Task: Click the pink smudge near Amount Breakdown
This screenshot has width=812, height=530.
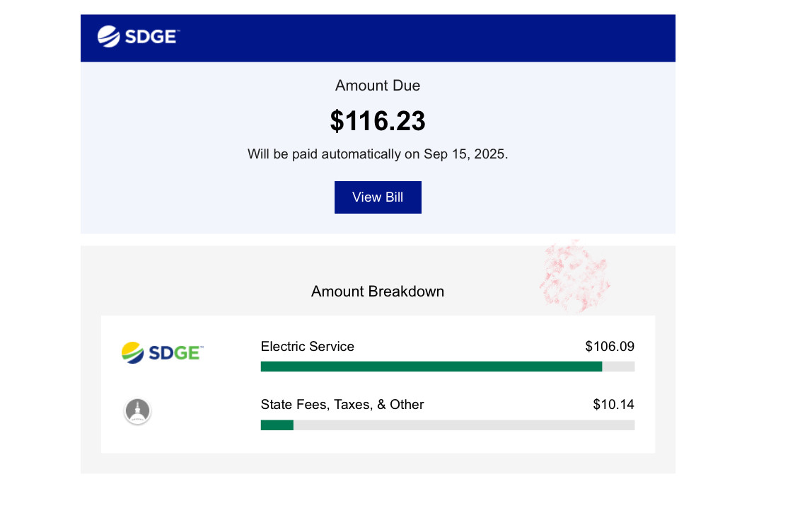Action: [x=574, y=277]
